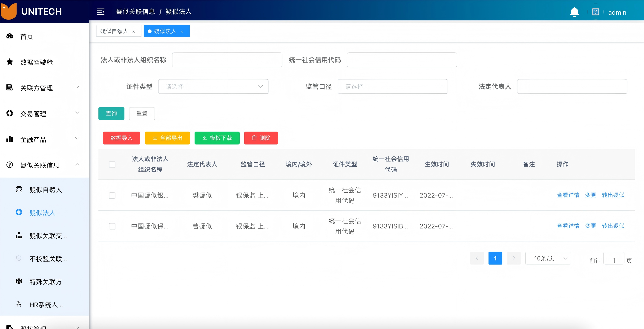This screenshot has height=329, width=644.
Task: Check the 中国疑似保 row checkbox
Action: click(112, 226)
